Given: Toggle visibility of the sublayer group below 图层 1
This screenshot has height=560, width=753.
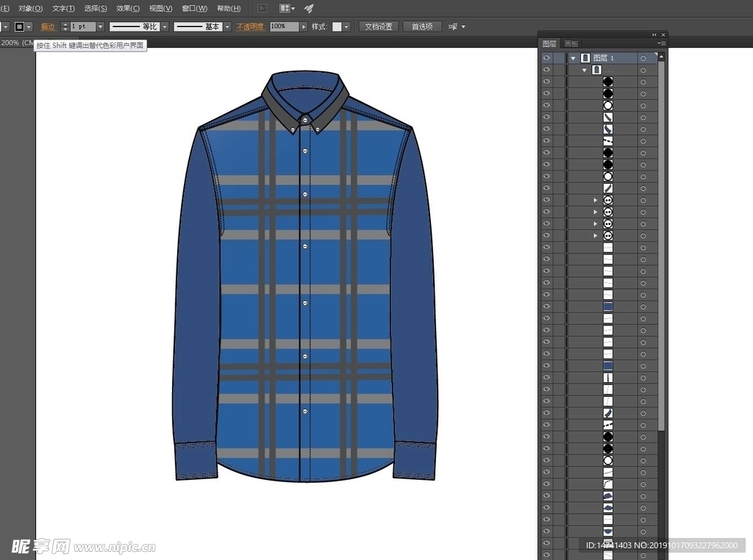Looking at the screenshot, I should 546,70.
